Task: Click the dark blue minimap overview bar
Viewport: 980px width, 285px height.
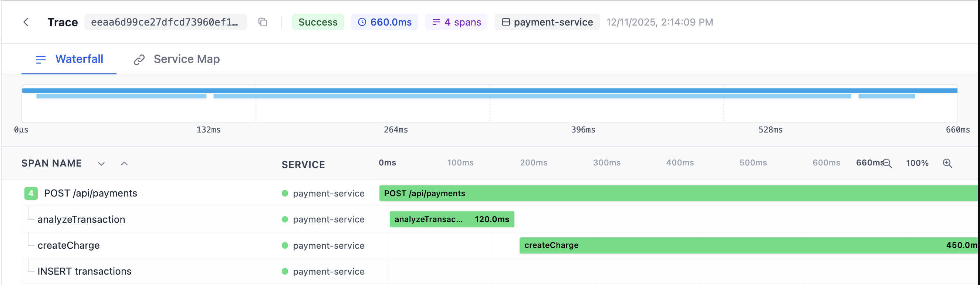Action: click(489, 91)
